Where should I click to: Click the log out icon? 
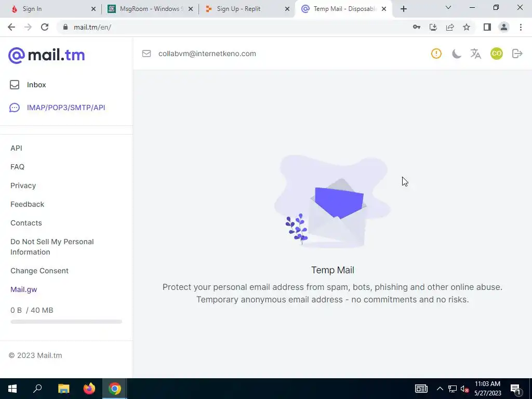[517, 54]
